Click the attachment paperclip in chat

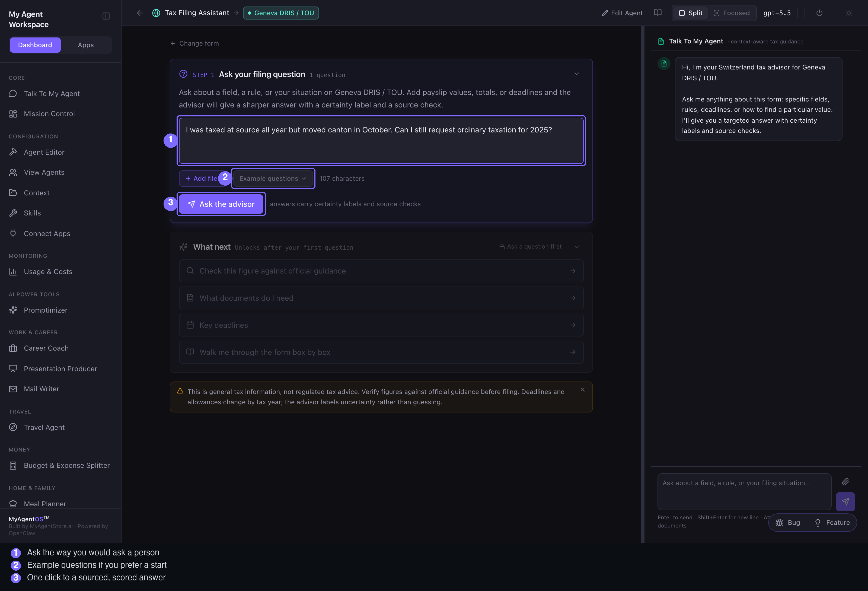click(x=845, y=482)
